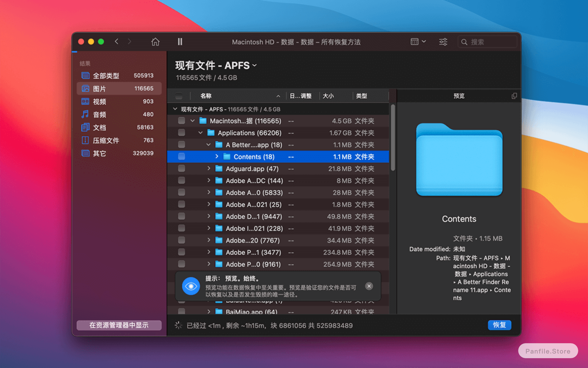The image size is (588, 368).
Task: Open the home screen icon
Action: tap(155, 42)
